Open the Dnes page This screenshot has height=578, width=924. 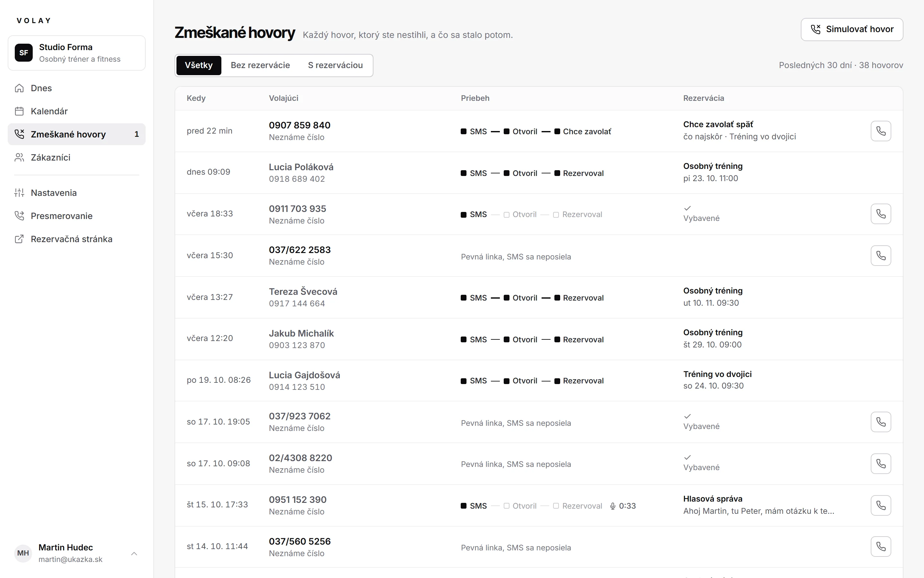point(76,88)
